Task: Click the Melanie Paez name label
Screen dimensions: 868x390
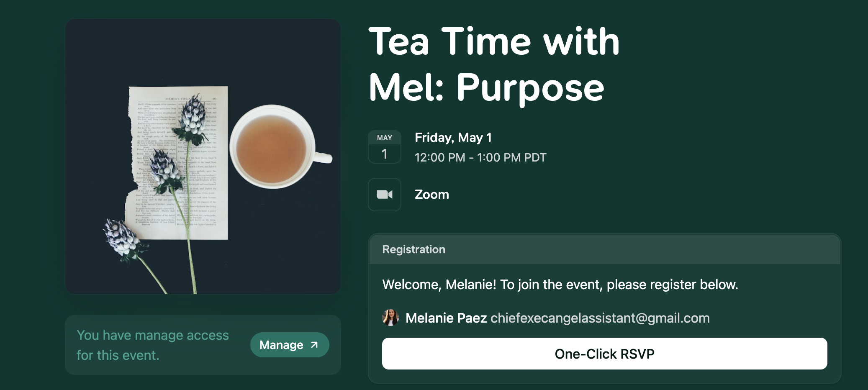Action: pyautogui.click(x=446, y=318)
